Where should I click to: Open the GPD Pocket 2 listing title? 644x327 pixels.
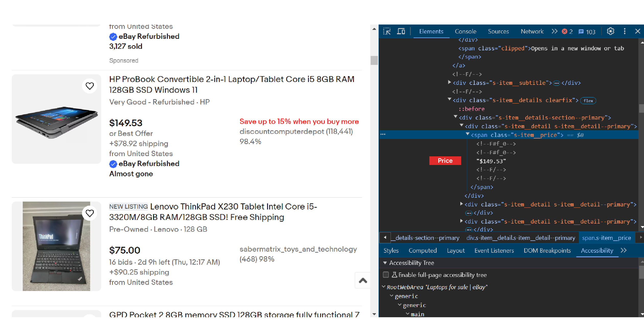pos(234,314)
